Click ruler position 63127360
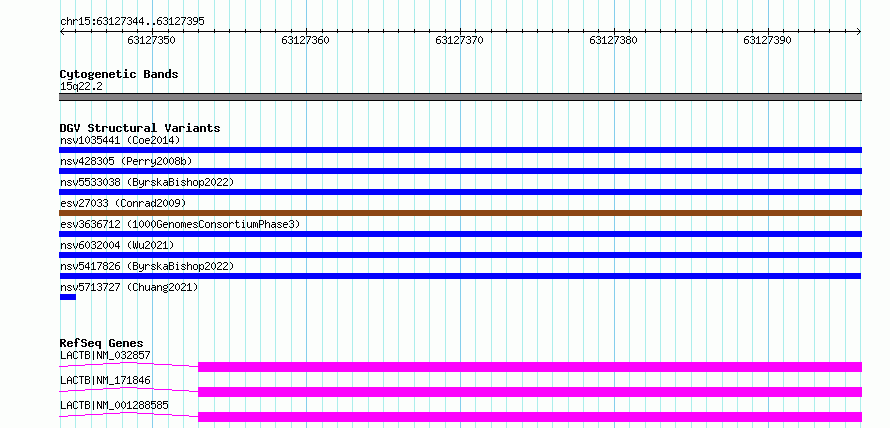 click(x=305, y=40)
